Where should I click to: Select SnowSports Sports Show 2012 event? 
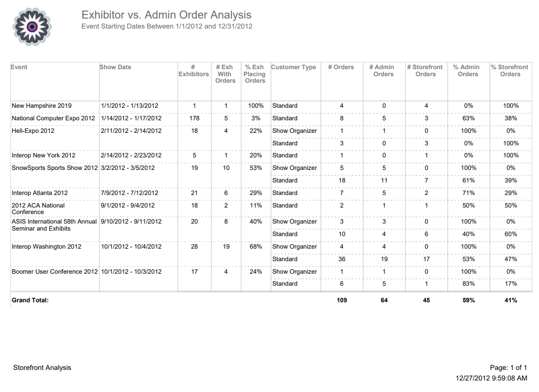point(55,168)
